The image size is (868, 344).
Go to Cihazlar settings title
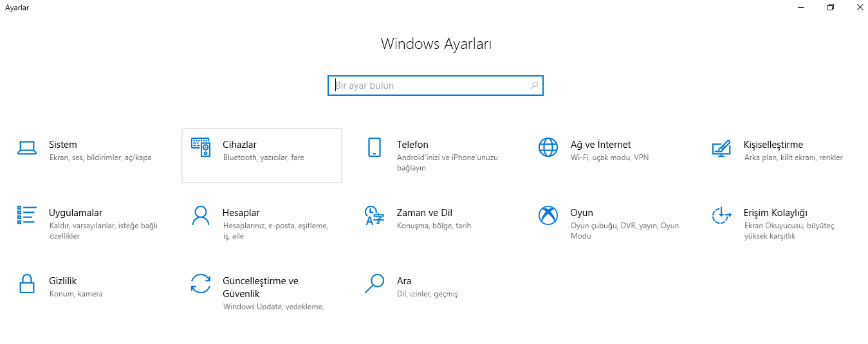coord(239,145)
